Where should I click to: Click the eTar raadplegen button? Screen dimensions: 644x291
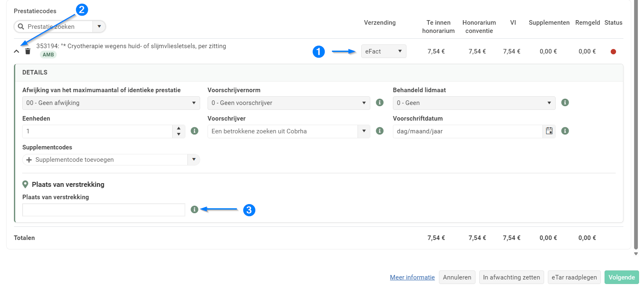(574, 277)
